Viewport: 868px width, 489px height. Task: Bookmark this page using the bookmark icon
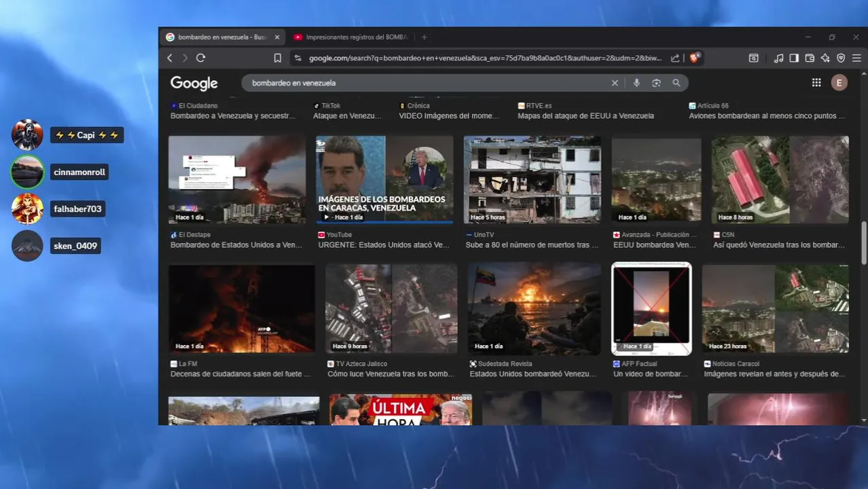278,58
